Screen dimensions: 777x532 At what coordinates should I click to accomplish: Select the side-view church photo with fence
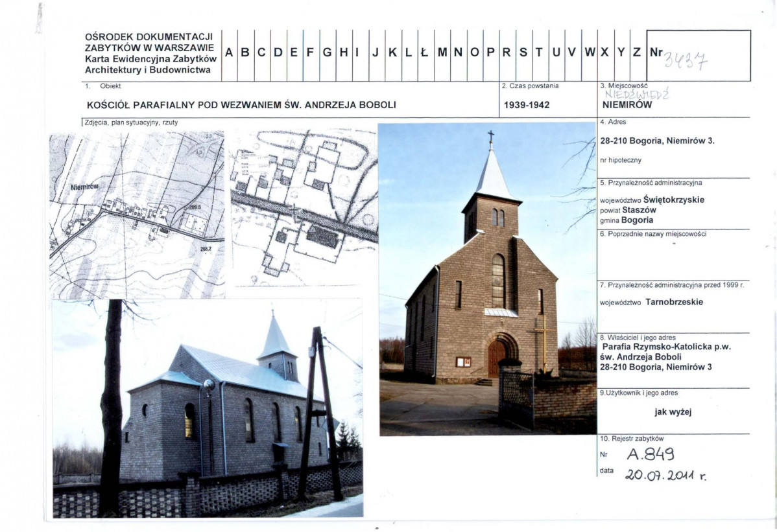coord(208,408)
